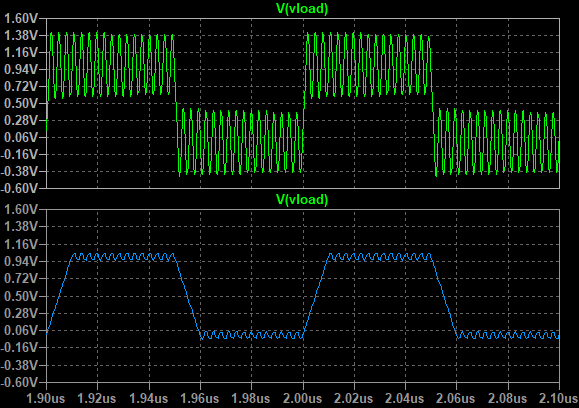Click 0.72V on the upper pane's vertical axis
This screenshot has height=408, width=579.
click(21, 86)
